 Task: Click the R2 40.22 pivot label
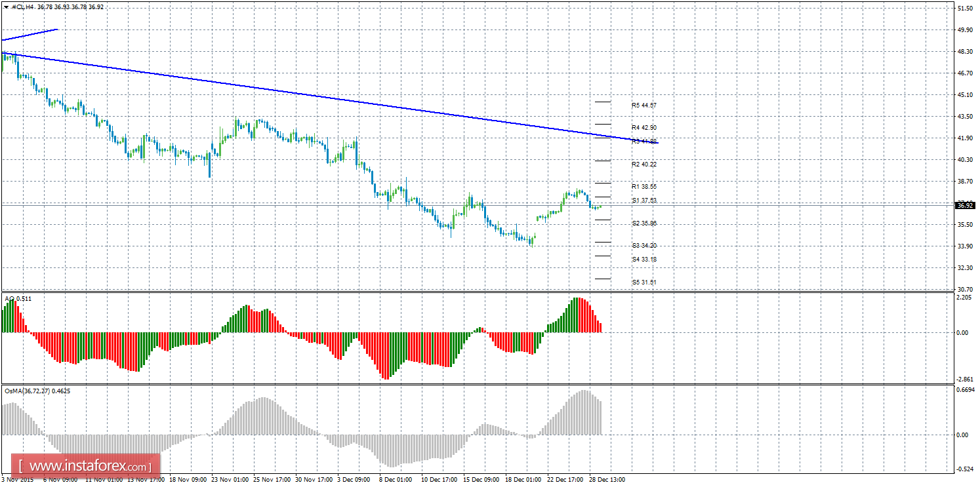644,164
